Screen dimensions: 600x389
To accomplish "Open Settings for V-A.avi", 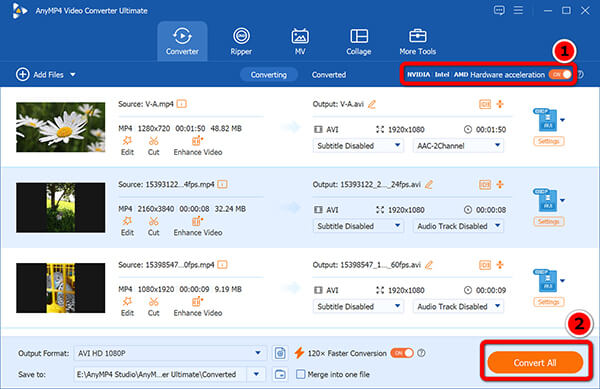I will [548, 141].
